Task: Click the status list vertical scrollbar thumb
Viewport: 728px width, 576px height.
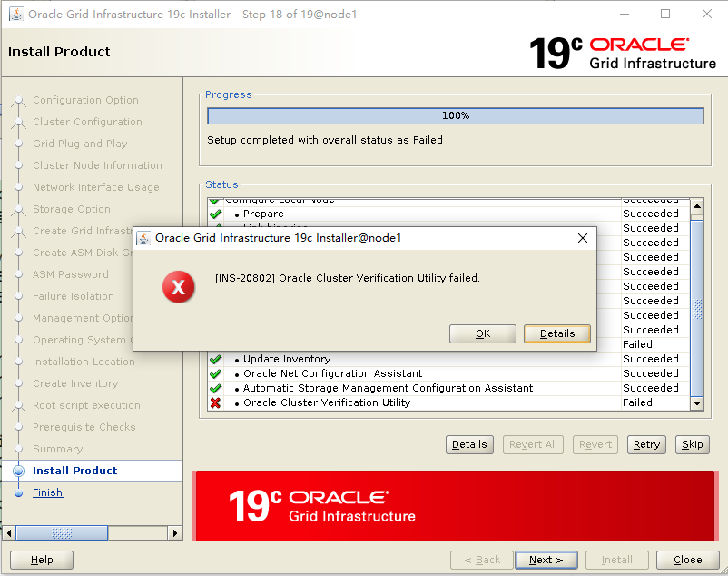Action: 697,308
